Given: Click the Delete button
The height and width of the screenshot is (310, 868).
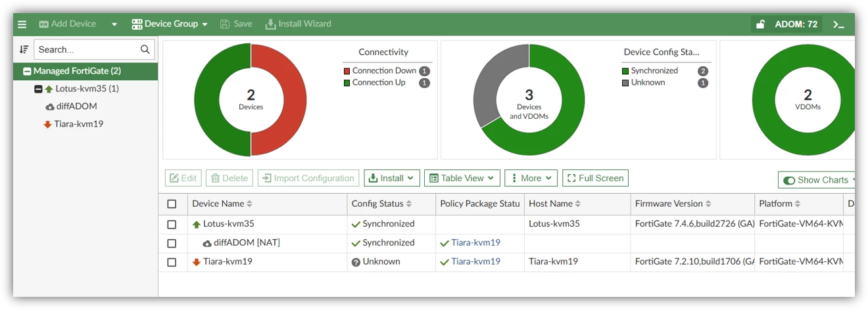Looking at the screenshot, I should point(229,178).
